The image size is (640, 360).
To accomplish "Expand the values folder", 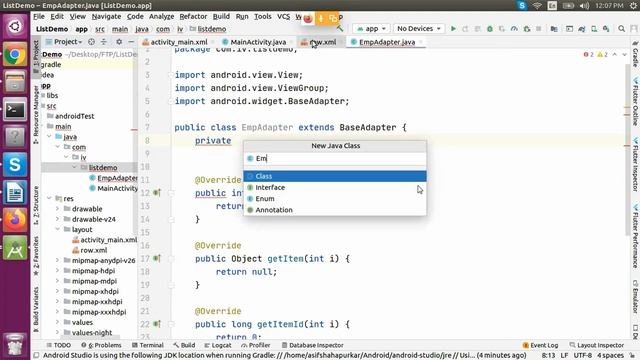I will pyautogui.click(x=58, y=322).
